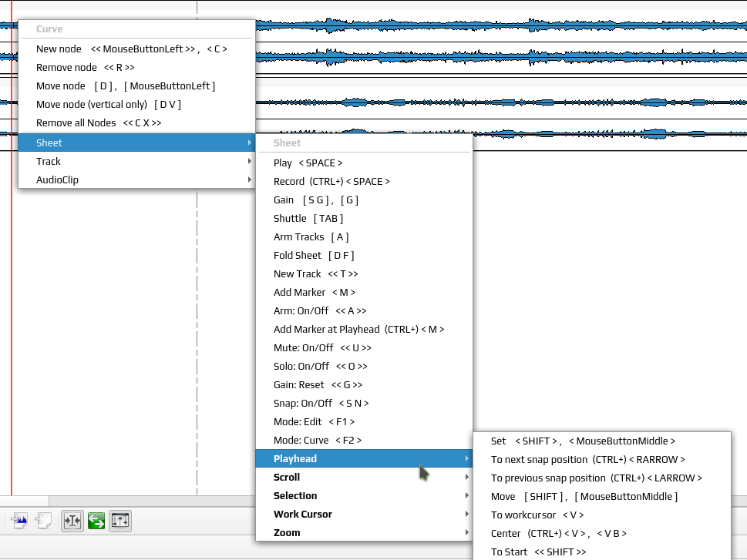The image size is (747, 560).
Task: Click the import audio file icon
Action: pos(19,521)
